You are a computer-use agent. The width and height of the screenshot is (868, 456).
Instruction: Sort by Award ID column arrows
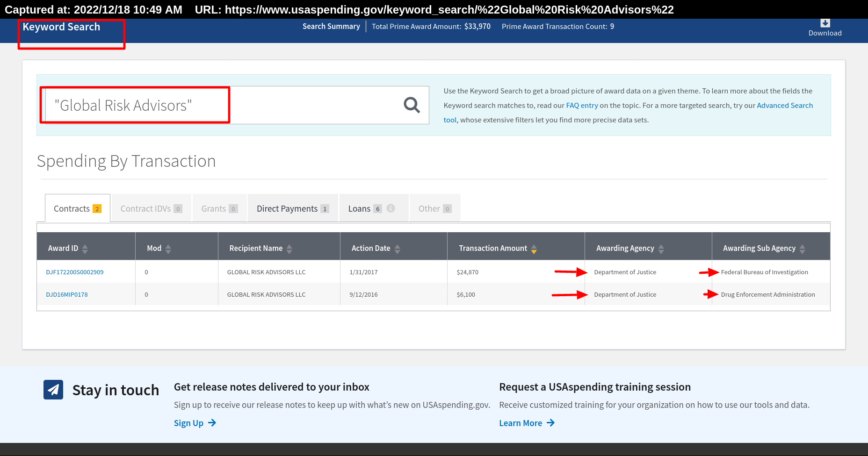85,249
